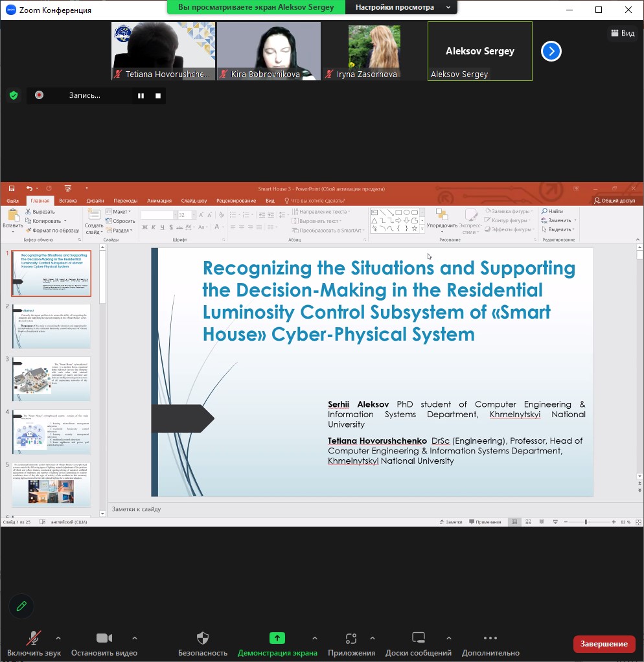Open the More (three dots) menu
Viewport: 644px width, 662px height.
(x=490, y=639)
